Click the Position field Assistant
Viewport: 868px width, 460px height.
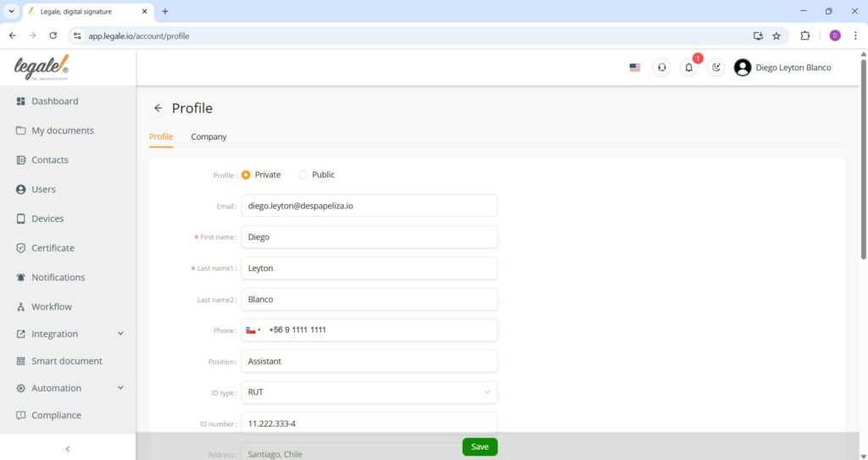(370, 362)
